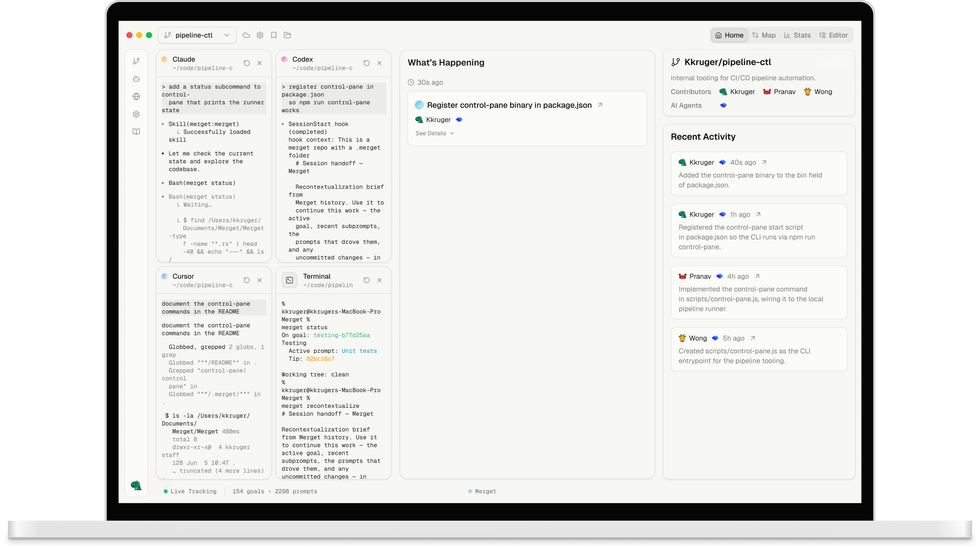The height and width of the screenshot is (547, 980).
Task: Click the globe icon in sidebar
Action: [x=136, y=96]
